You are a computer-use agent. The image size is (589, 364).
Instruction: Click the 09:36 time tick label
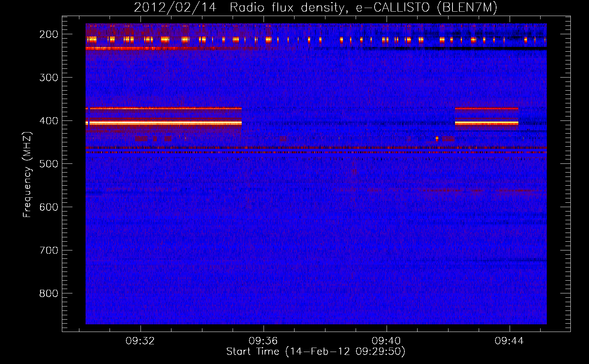263,341
